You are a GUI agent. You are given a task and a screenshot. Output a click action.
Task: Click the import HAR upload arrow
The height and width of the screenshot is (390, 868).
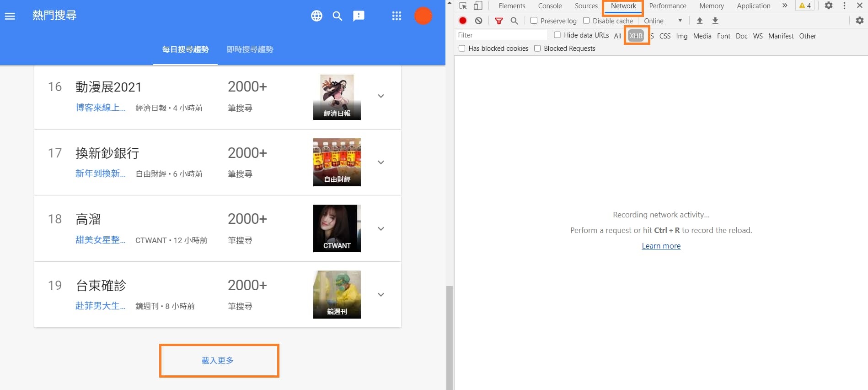pos(700,21)
